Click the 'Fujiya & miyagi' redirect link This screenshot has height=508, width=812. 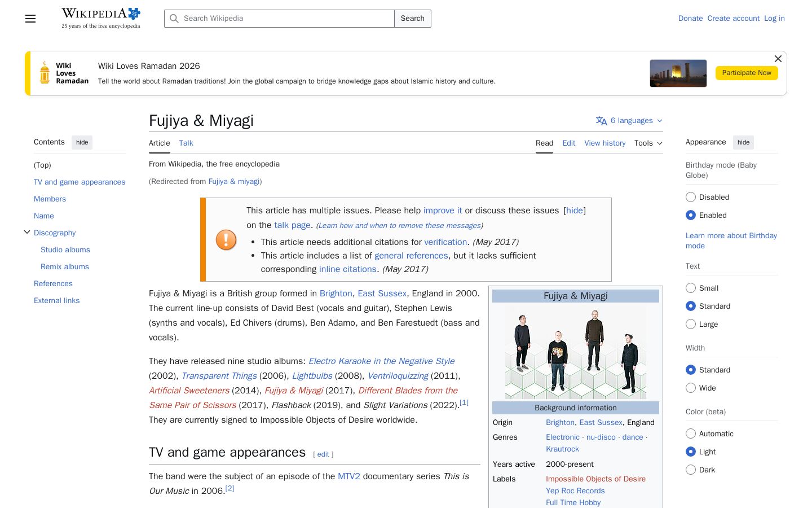coord(234,181)
